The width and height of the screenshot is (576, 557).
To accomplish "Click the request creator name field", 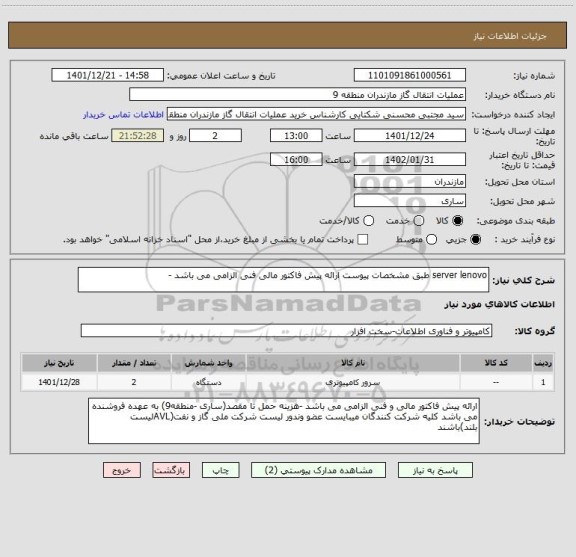I will [316, 114].
